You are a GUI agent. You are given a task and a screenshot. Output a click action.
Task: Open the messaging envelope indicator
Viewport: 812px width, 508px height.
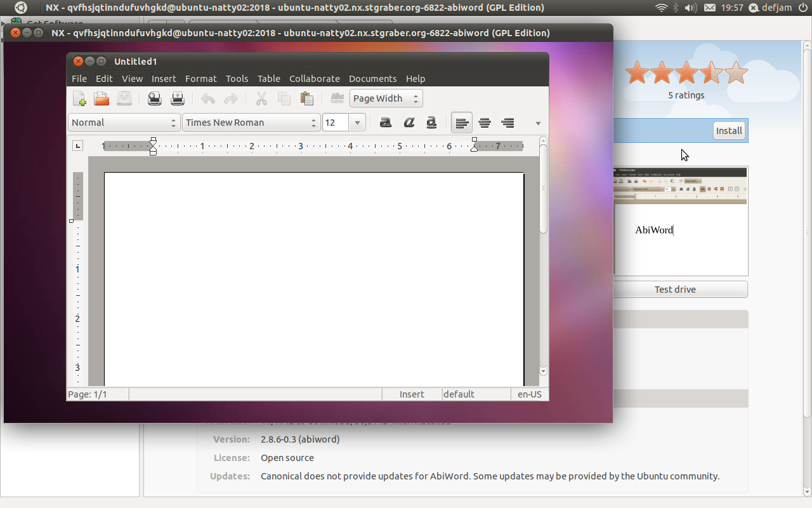710,8
